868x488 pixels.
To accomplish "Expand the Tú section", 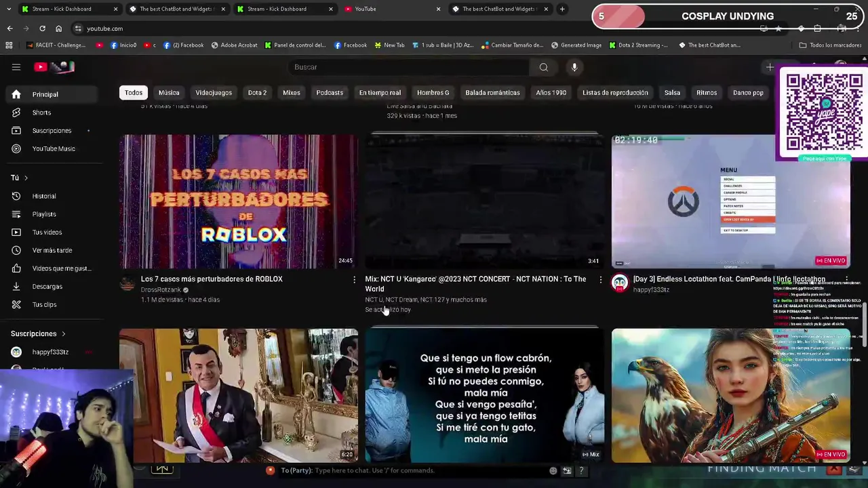I will (x=19, y=178).
